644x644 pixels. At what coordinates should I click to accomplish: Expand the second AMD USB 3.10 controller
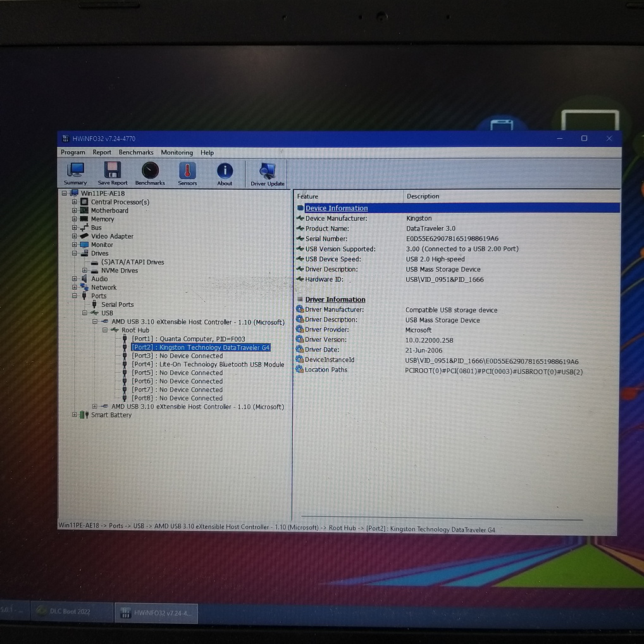tap(94, 406)
